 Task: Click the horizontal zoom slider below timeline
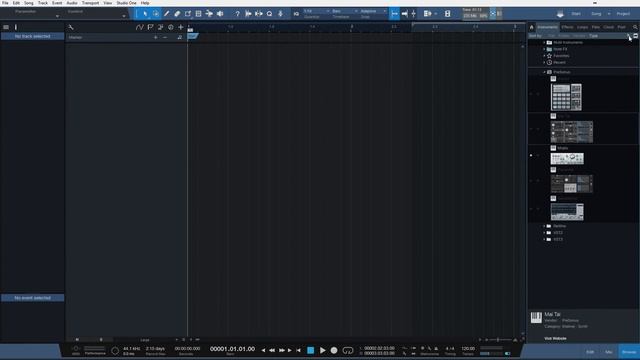[498, 340]
